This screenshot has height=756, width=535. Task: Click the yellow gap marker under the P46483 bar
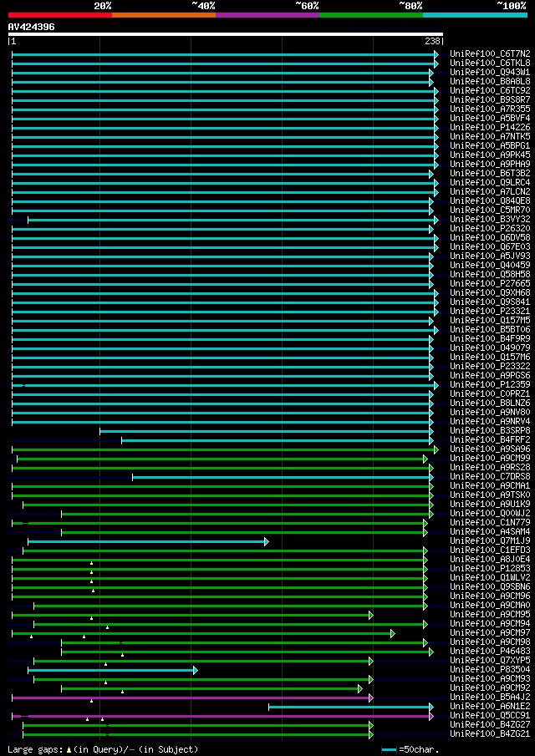coord(123,655)
